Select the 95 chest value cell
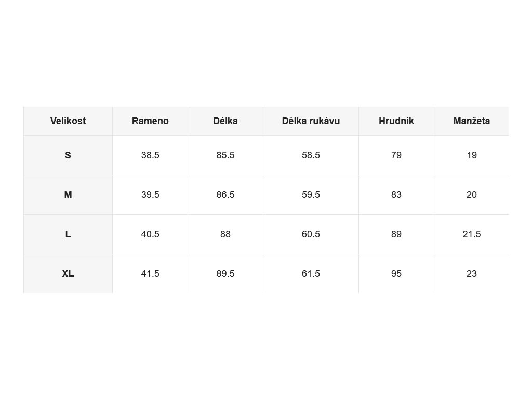This screenshot has width=532, height=399. (396, 273)
